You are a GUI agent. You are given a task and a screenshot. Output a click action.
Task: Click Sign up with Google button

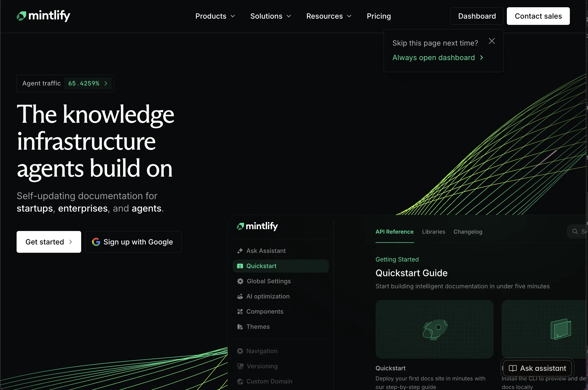click(134, 242)
